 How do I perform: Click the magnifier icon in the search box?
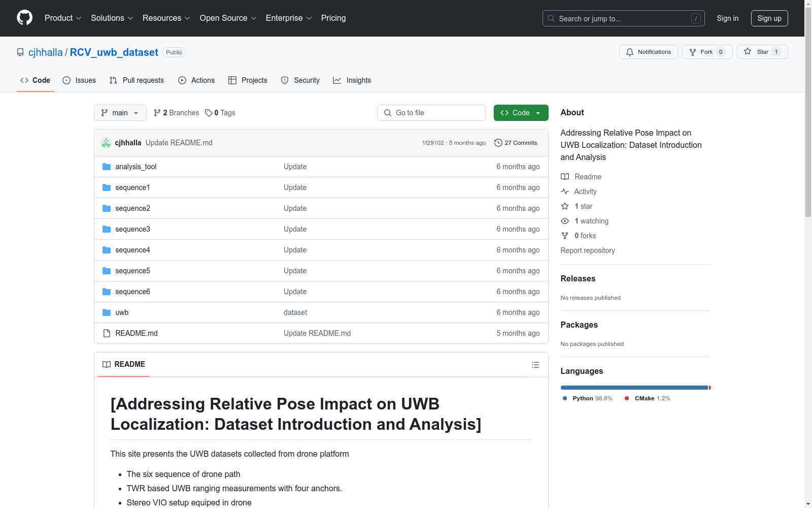pos(551,18)
